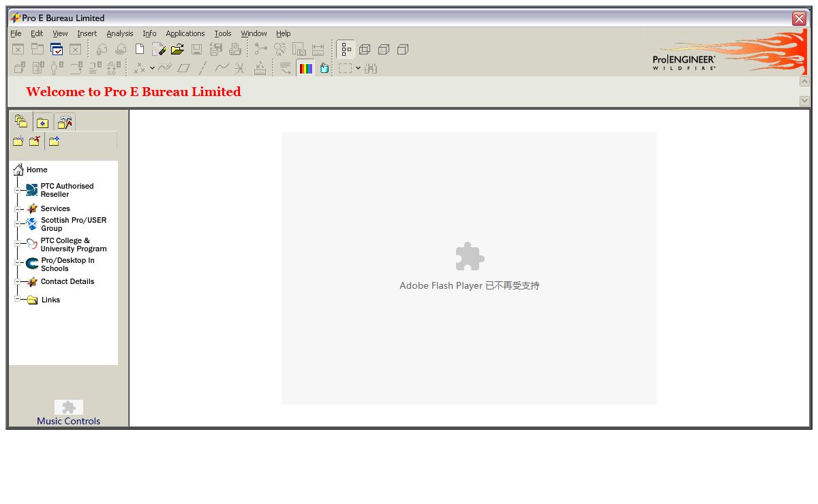
Task: Click scroll down arrow in welcome banner
Action: (804, 101)
